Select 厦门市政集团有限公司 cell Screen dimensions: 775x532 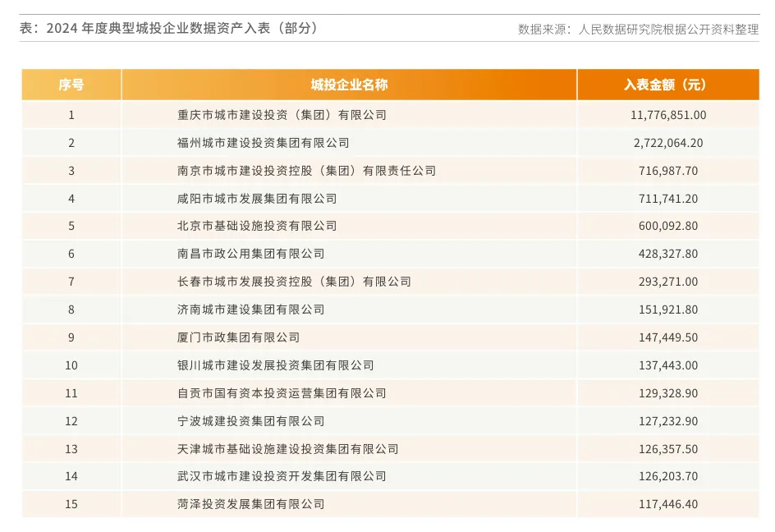(x=238, y=337)
